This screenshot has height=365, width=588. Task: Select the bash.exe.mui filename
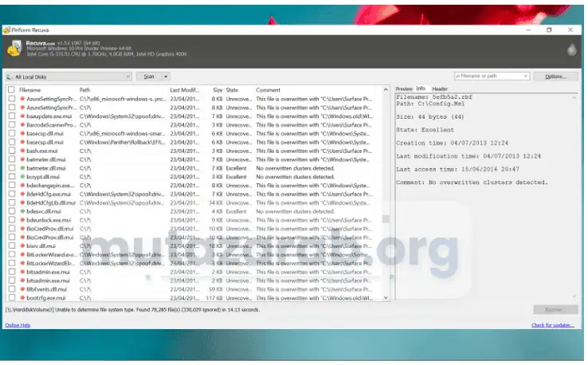[42, 151]
